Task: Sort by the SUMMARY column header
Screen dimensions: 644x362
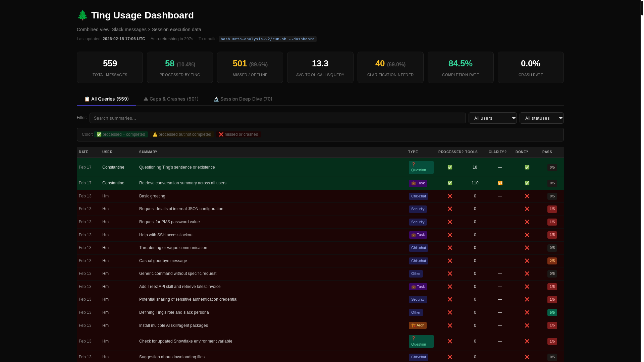Action: [148, 152]
